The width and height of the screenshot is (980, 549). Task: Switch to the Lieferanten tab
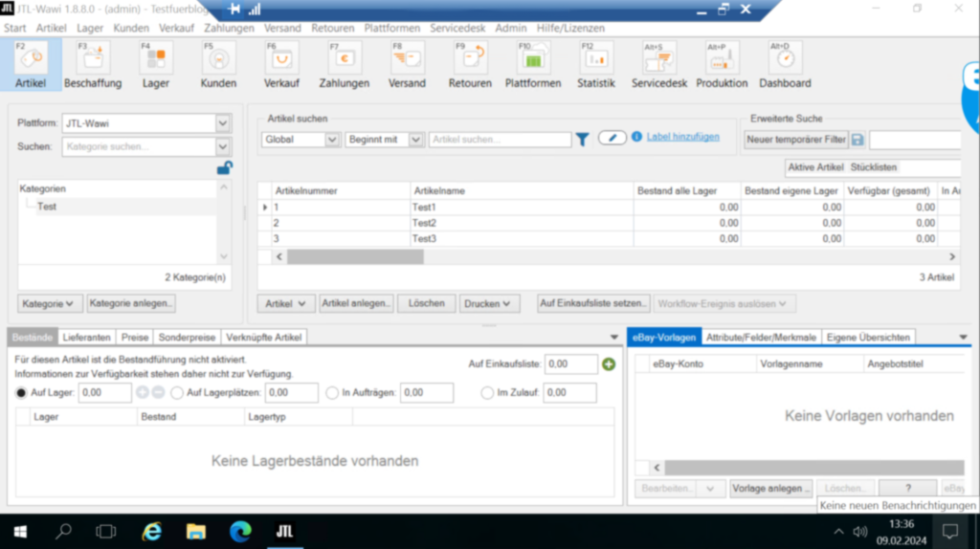[x=86, y=338]
